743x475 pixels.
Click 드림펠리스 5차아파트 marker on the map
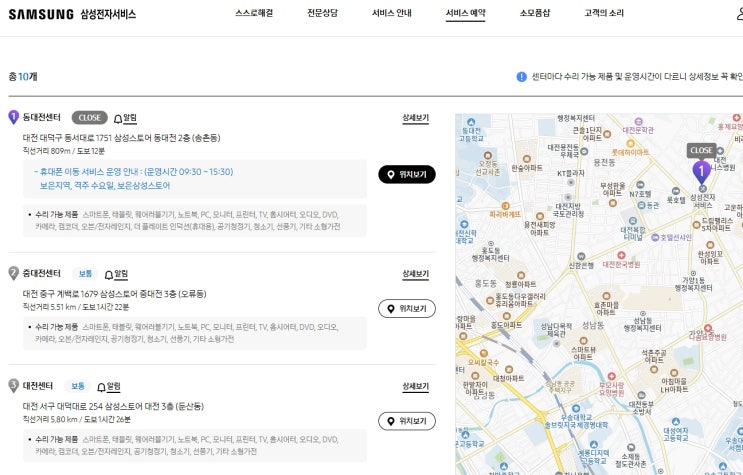click(x=696, y=225)
